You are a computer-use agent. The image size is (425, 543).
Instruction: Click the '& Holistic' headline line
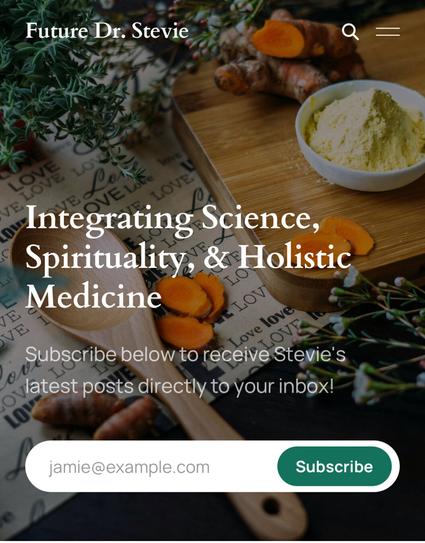[277, 257]
